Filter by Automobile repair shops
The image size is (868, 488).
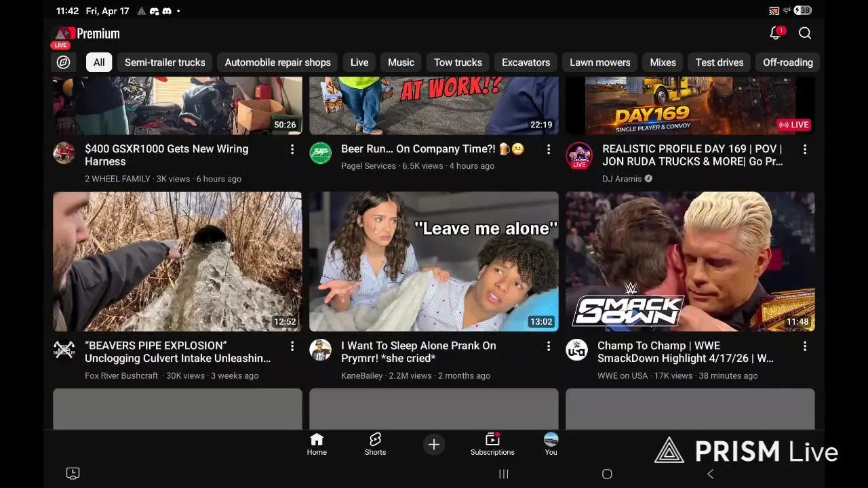278,62
